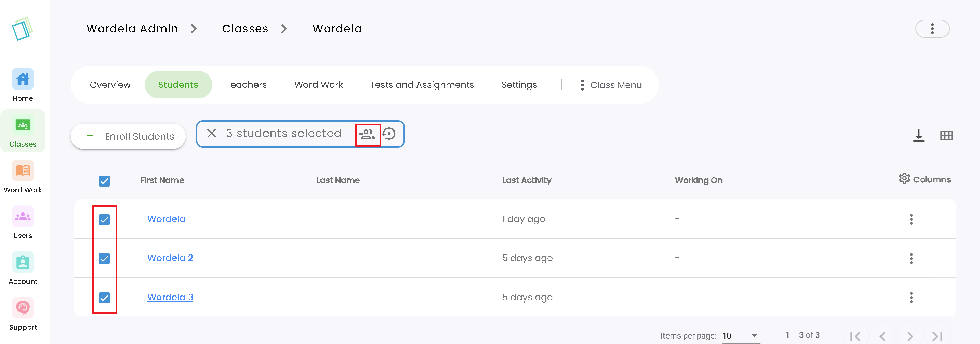Deselect the checkbox for Wordela 3

click(x=104, y=297)
